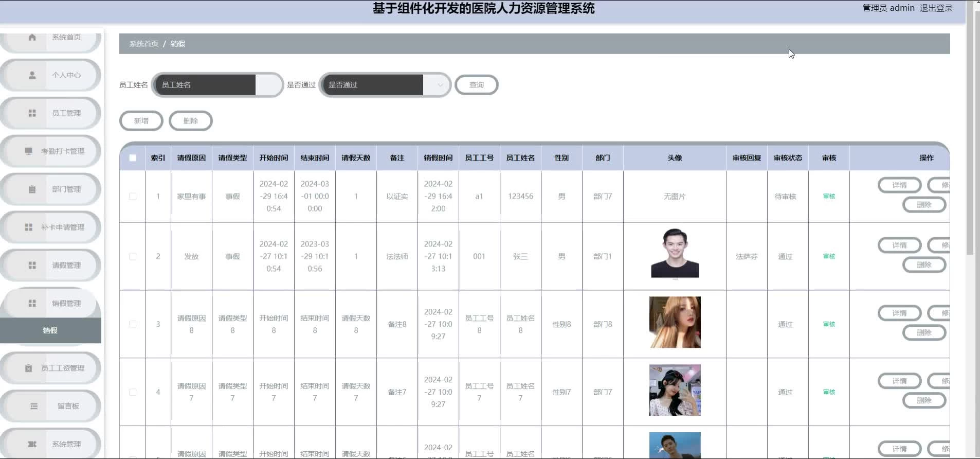This screenshot has width=980, height=459.
Task: Expand the 员工管理 menu
Action: point(50,113)
